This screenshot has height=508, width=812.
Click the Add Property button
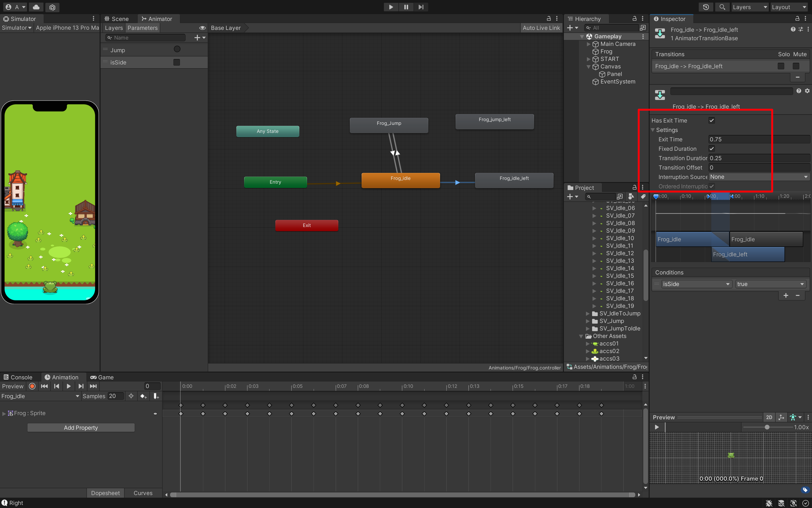tap(81, 428)
